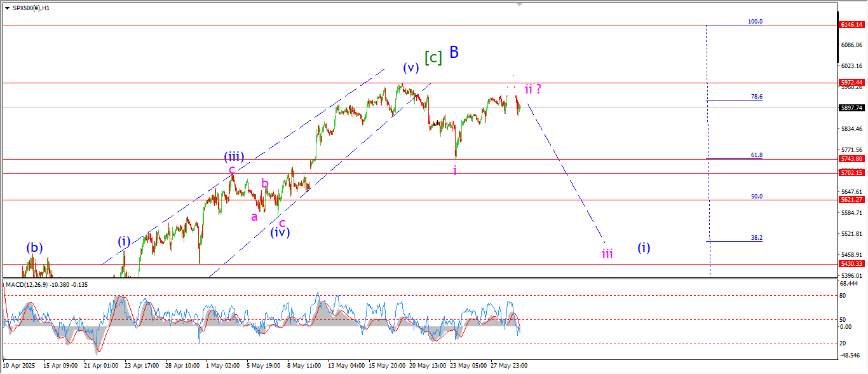
Task: Click the blue (v) wave label
Action: coord(410,67)
